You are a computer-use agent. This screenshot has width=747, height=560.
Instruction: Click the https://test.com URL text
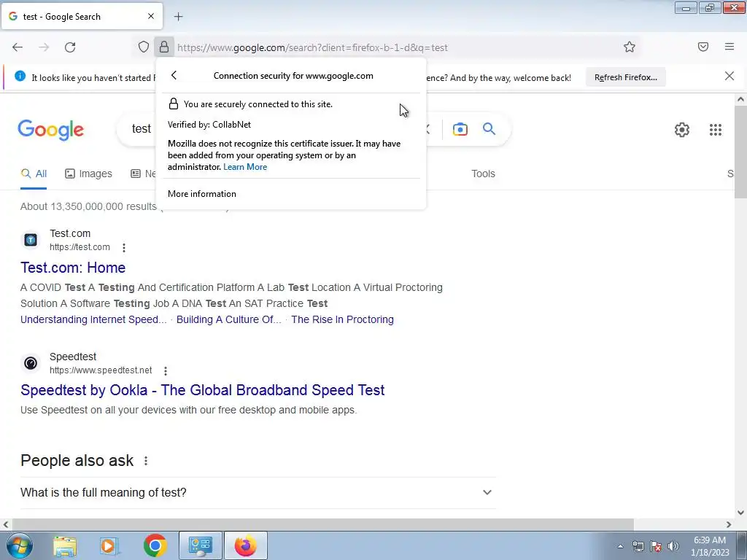tap(80, 247)
